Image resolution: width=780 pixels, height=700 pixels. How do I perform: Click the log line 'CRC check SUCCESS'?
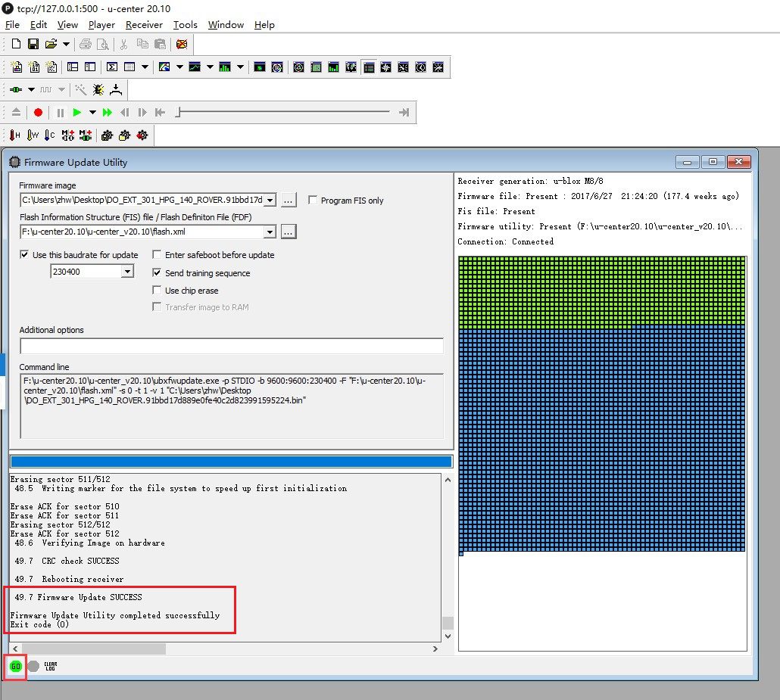pyautogui.click(x=80, y=561)
